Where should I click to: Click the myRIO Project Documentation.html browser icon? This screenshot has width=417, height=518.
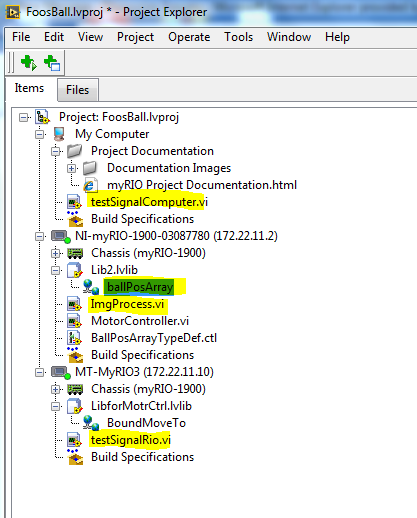pos(90,185)
